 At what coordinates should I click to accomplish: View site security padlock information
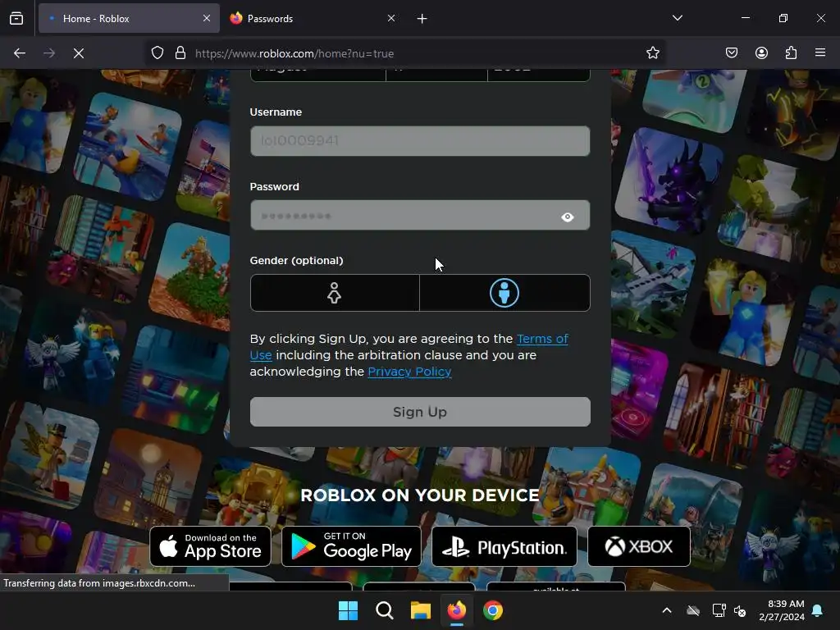pyautogui.click(x=180, y=53)
